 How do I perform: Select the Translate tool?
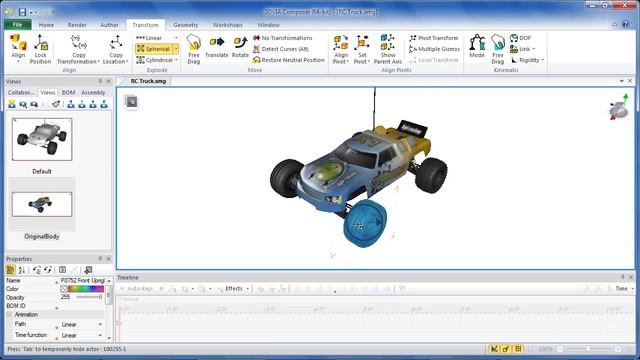217,46
